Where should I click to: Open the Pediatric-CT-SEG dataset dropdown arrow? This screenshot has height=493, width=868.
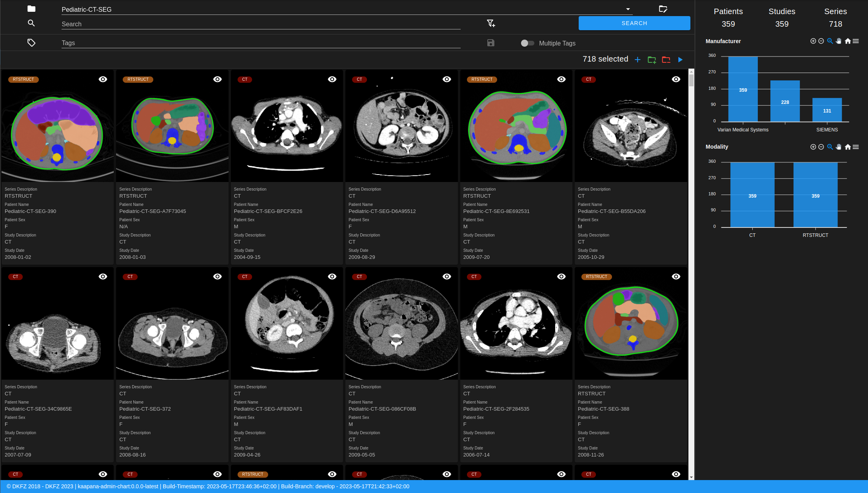pos(628,9)
